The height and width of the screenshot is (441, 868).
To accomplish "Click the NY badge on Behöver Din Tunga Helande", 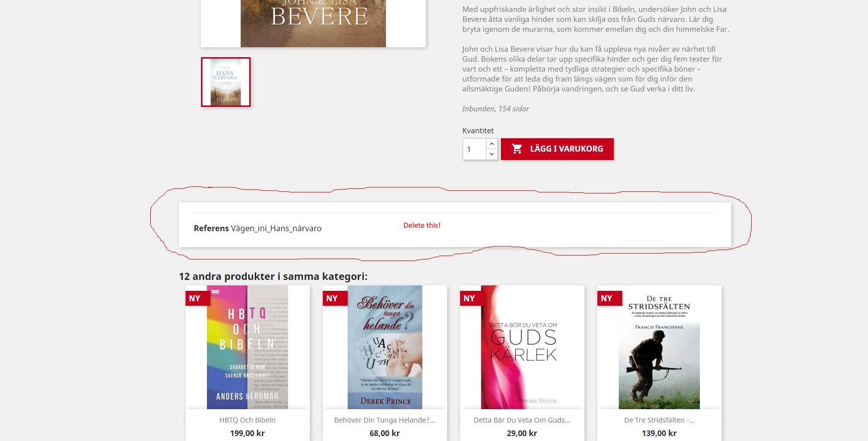I will [x=335, y=298].
